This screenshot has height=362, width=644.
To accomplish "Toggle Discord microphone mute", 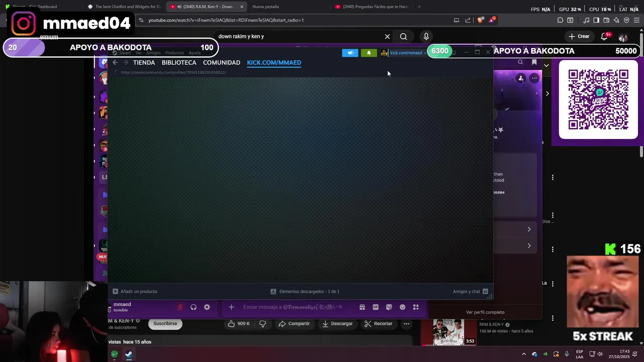I will (x=180, y=307).
